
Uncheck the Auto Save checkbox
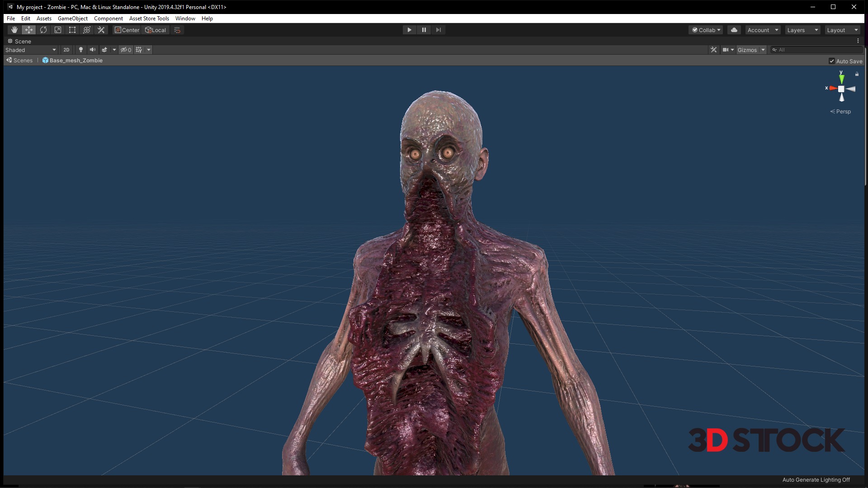[x=832, y=61]
